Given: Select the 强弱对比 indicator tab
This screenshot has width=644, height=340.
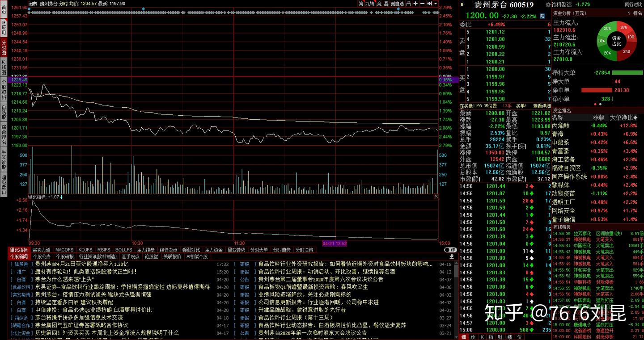Looking at the screenshot, I should tap(191, 250).
